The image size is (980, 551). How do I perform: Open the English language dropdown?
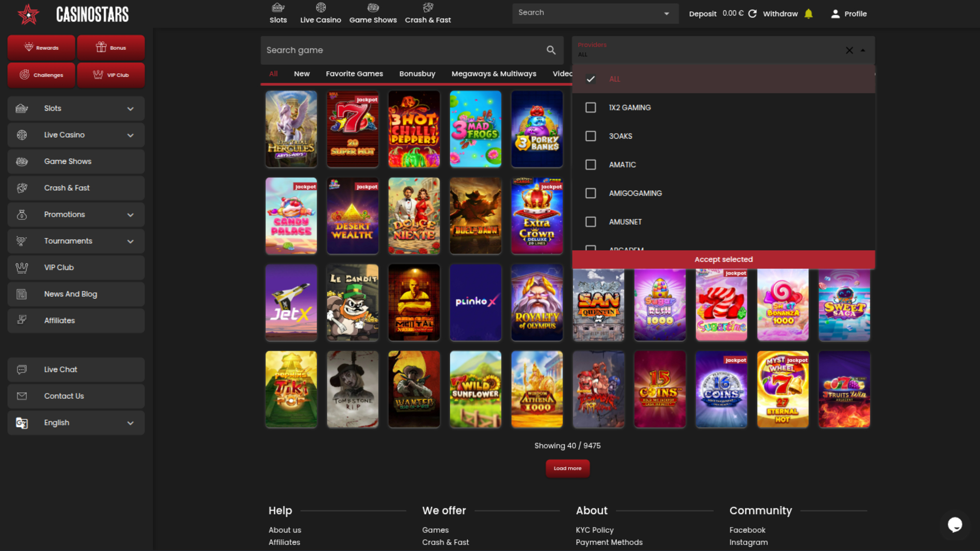[76, 422]
